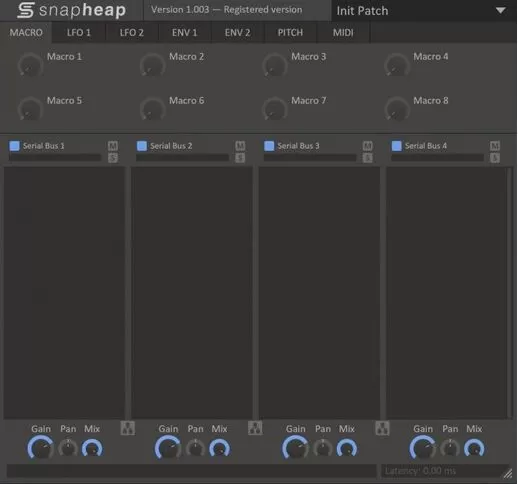This screenshot has height=484, width=518.
Task: Click the Serial Bus 3 Mix knob
Action: point(347,449)
